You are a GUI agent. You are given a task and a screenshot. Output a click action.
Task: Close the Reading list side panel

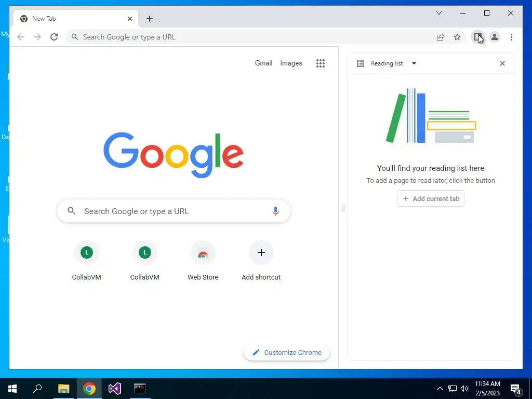point(502,63)
